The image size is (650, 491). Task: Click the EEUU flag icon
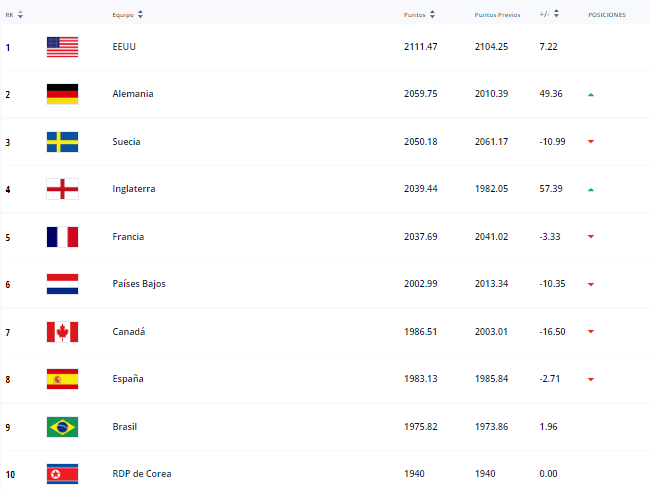62,47
